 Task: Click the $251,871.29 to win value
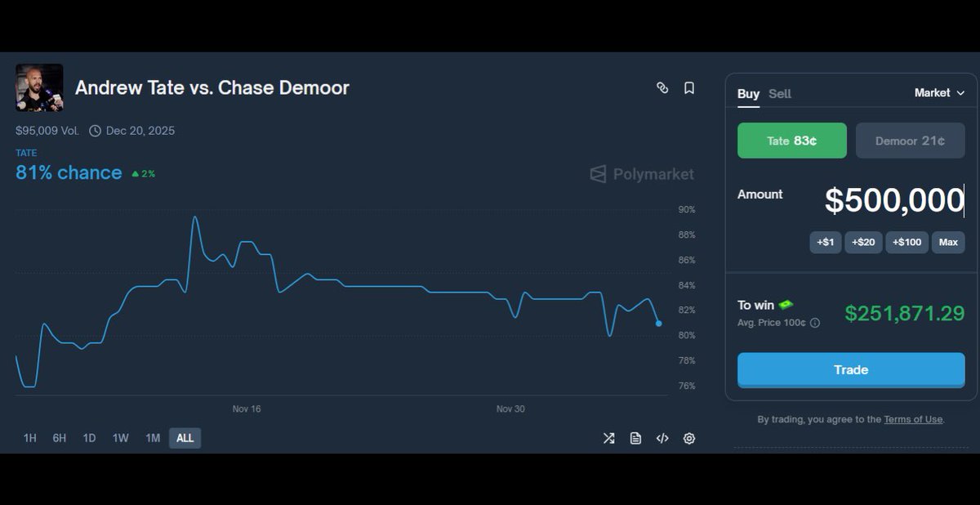905,313
